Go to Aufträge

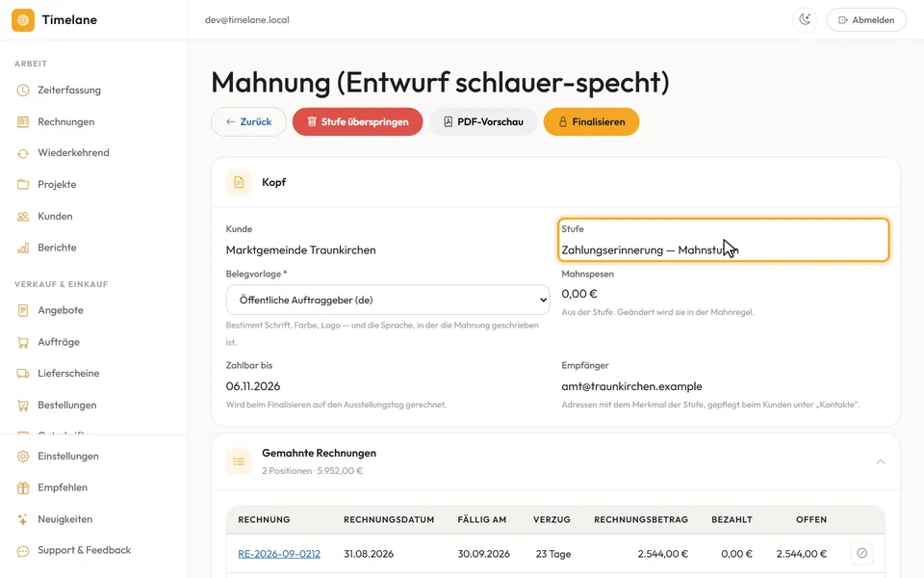(x=59, y=342)
